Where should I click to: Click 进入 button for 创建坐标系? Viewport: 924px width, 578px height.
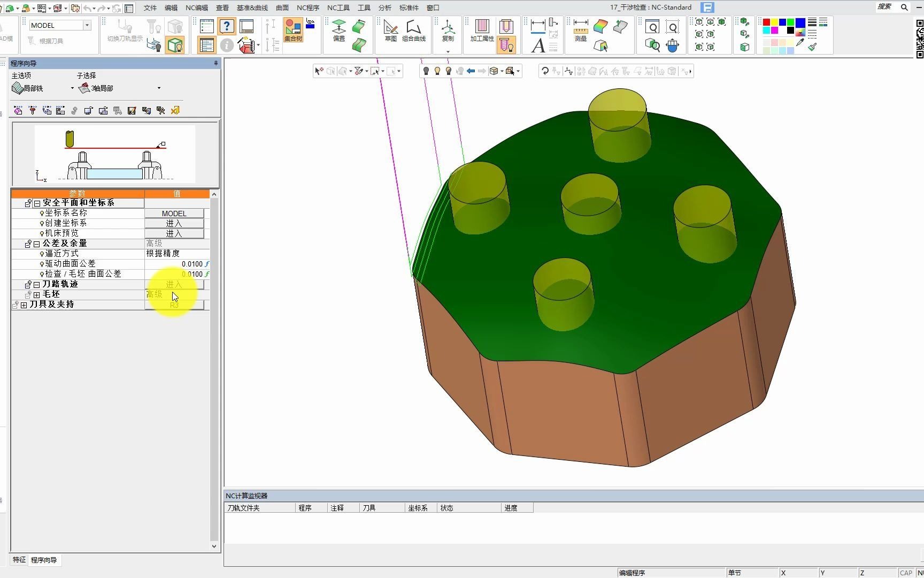point(174,223)
